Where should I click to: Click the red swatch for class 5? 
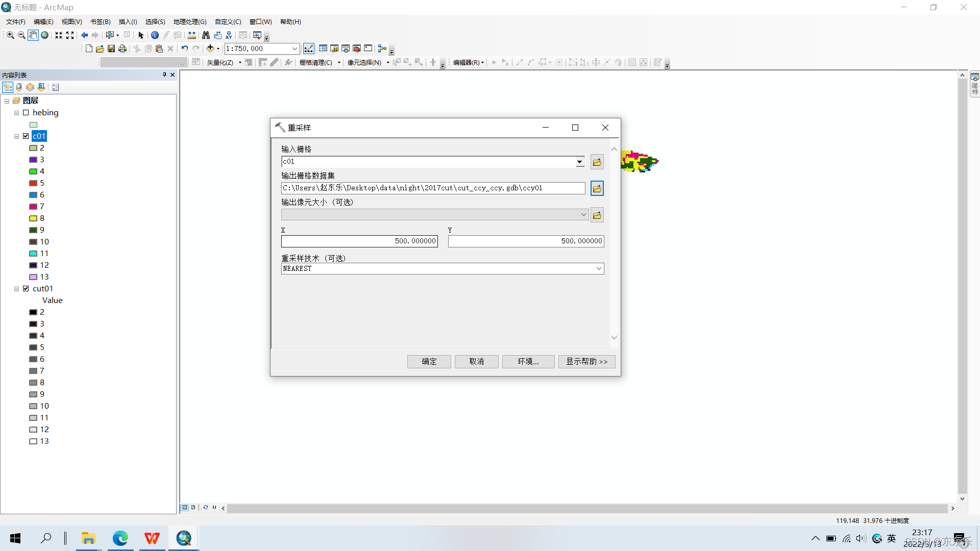pos(33,183)
